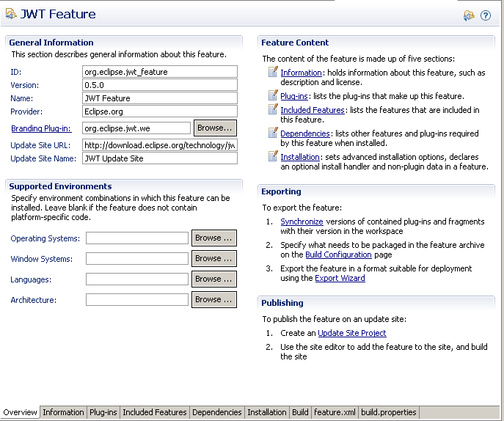504x421 pixels.
Task: Open the Build tab
Action: click(x=300, y=412)
